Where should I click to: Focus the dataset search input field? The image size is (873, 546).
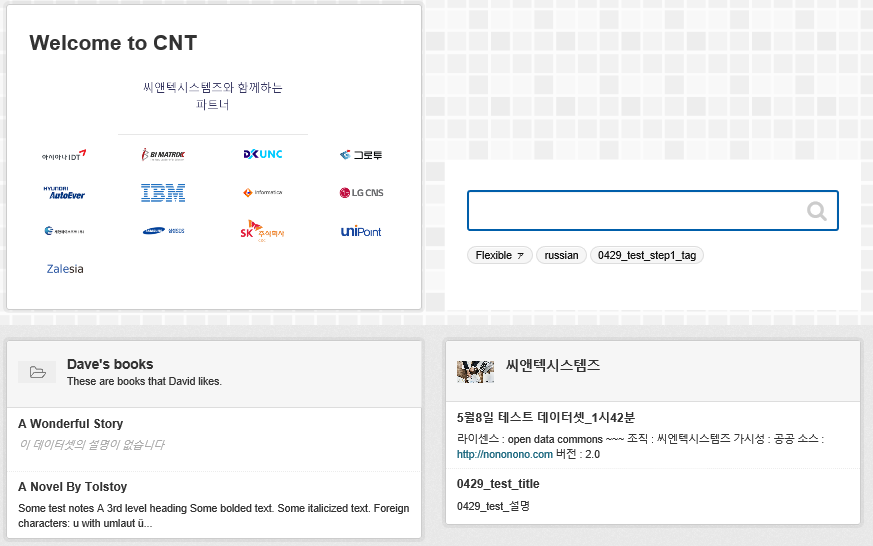[x=653, y=210]
